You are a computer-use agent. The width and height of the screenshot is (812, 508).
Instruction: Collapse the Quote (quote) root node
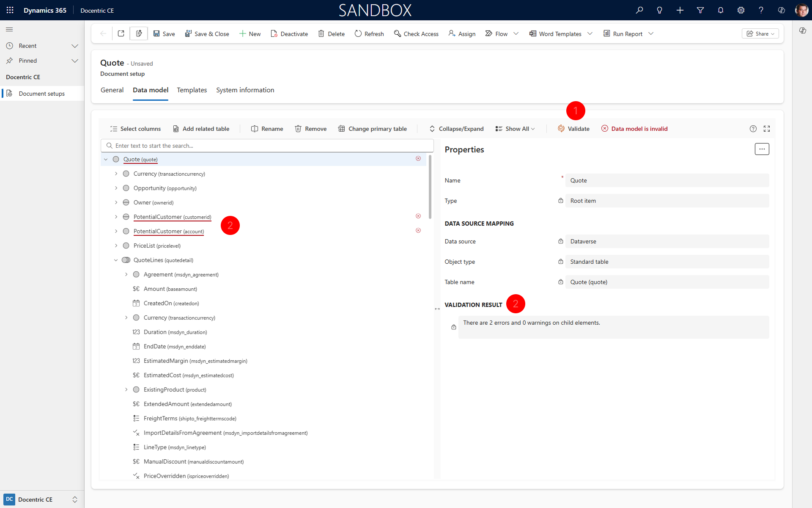tap(106, 159)
